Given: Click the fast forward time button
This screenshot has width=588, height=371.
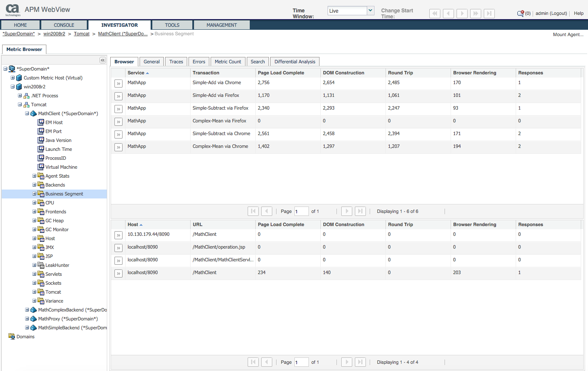Looking at the screenshot, I should 476,14.
